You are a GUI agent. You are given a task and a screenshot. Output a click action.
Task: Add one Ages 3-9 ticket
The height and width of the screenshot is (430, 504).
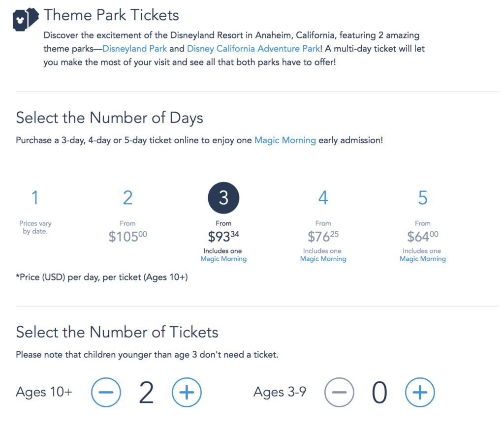click(420, 392)
